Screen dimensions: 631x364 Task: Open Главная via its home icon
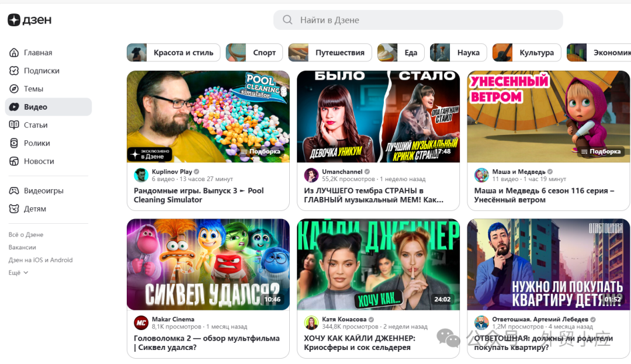pyautogui.click(x=14, y=53)
